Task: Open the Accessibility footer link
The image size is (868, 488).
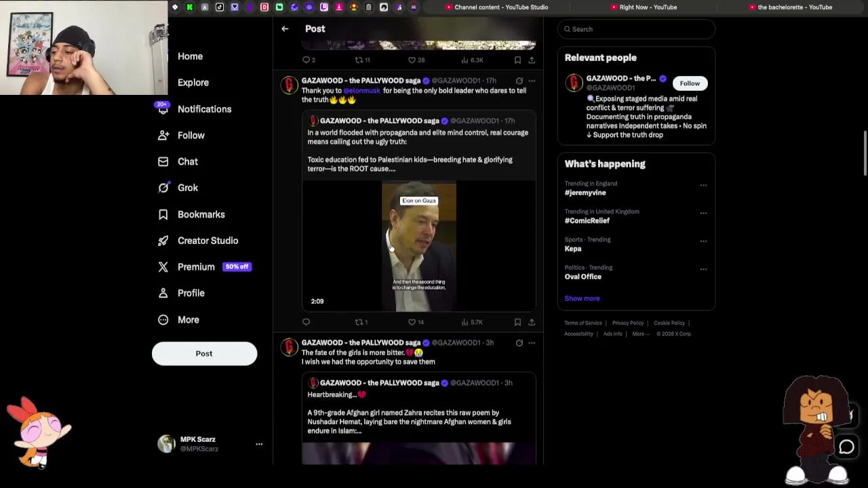Action: tap(578, 334)
